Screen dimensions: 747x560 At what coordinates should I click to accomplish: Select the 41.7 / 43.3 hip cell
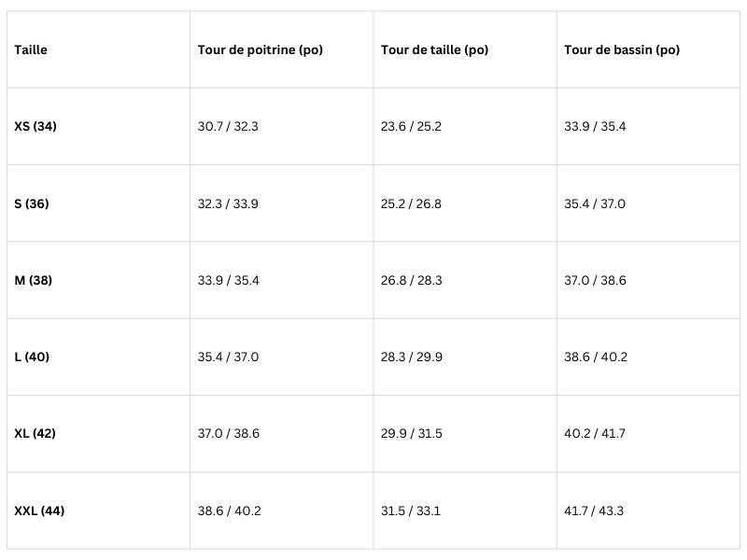coord(594,511)
